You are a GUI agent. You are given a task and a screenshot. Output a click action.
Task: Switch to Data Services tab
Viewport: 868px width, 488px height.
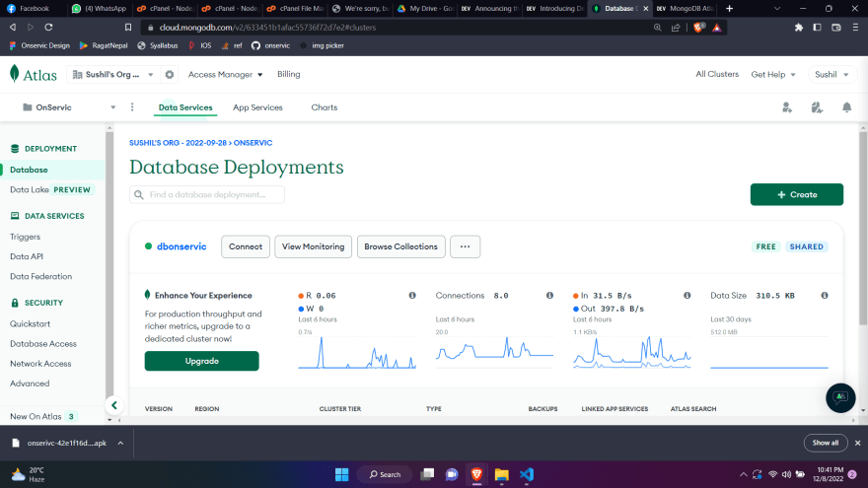pos(185,107)
